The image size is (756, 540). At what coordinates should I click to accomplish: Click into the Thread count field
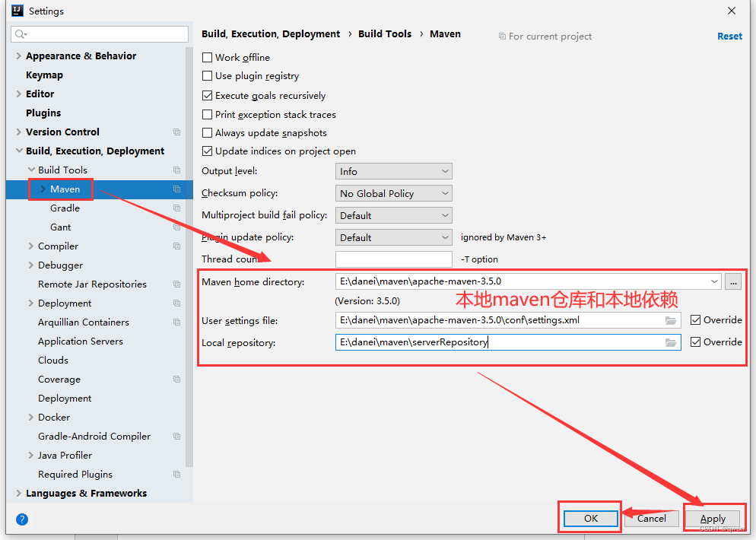[x=393, y=259]
